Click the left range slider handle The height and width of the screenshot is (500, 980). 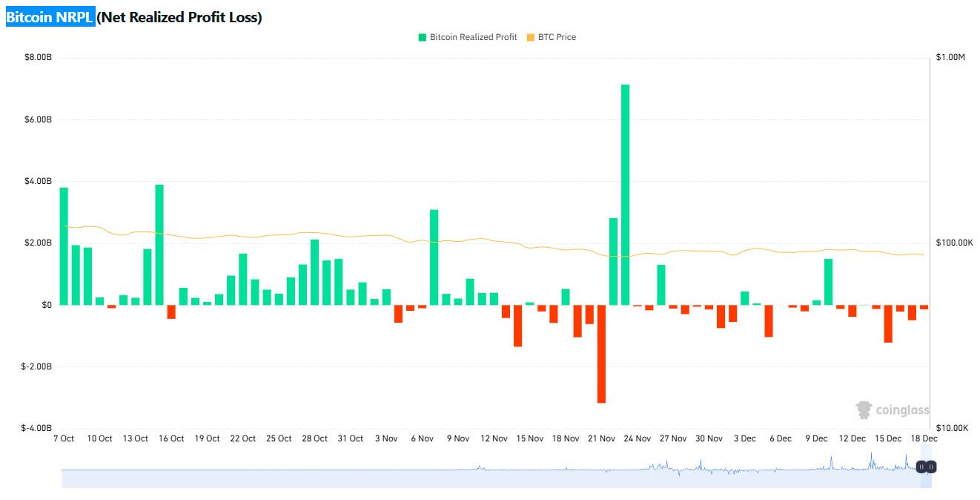(x=921, y=467)
